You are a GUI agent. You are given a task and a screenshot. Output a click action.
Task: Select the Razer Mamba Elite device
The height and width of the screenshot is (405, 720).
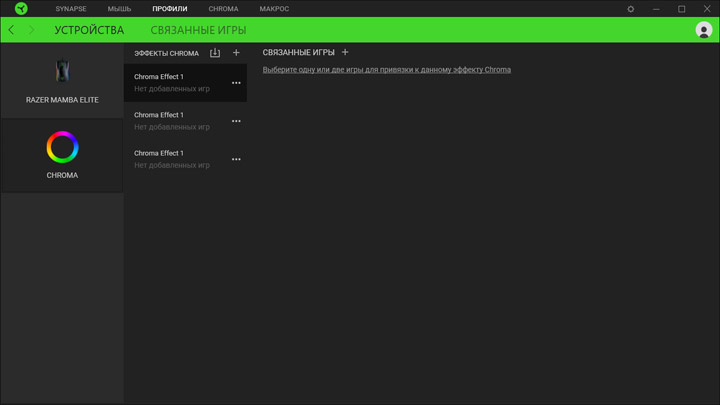click(62, 80)
